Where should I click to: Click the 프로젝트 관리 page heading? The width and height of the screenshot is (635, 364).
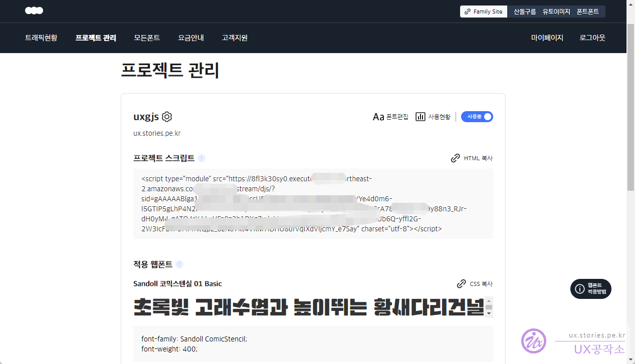coord(170,71)
